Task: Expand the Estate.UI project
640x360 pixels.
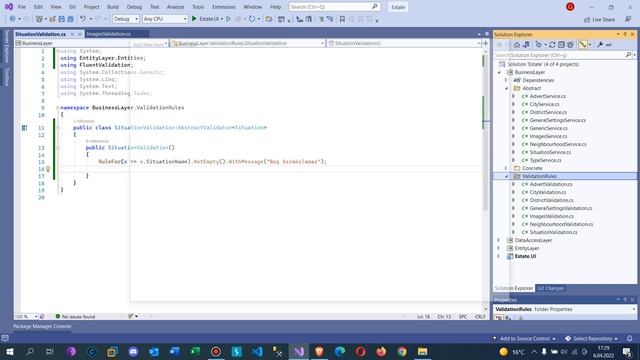Action: click(498, 256)
